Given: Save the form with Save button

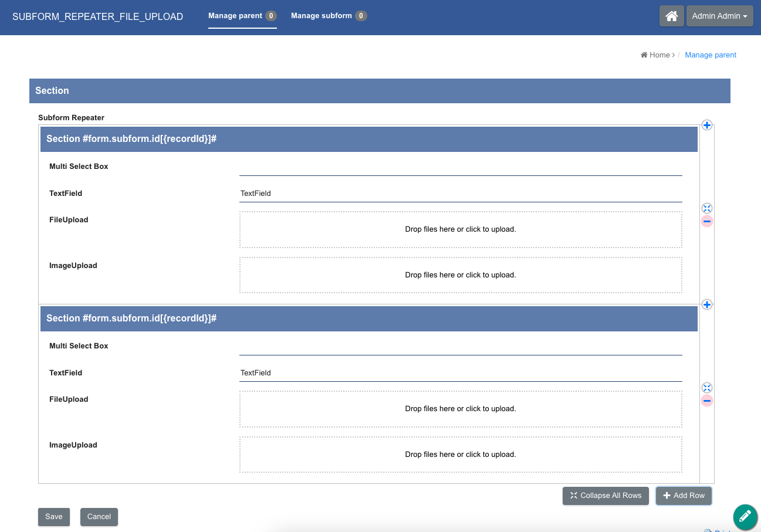Looking at the screenshot, I should pyautogui.click(x=54, y=517).
